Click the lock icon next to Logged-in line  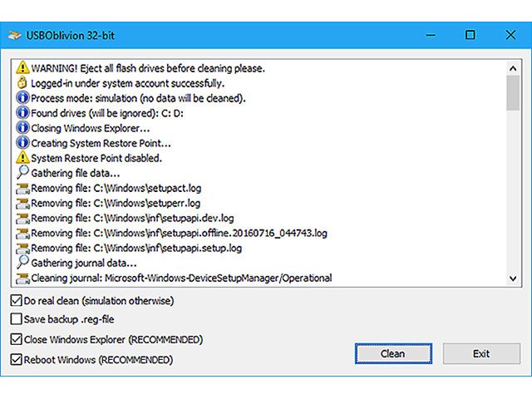coord(23,83)
